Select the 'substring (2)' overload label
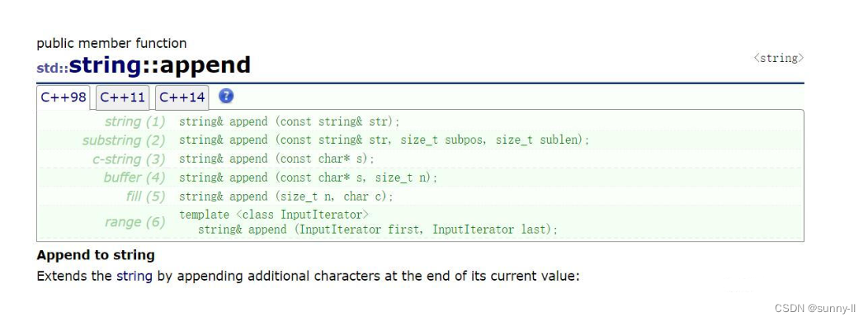Image resolution: width=868 pixels, height=322 pixels. pyautogui.click(x=124, y=140)
